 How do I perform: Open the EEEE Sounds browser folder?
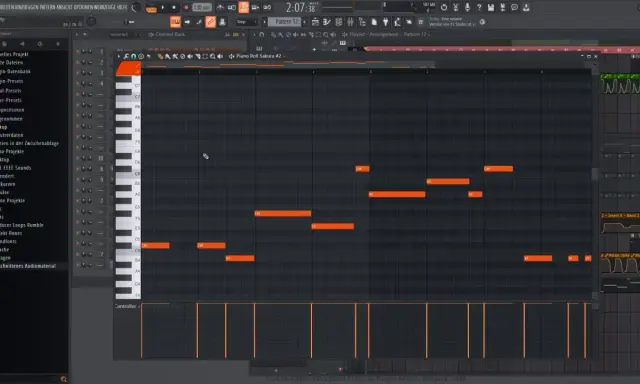16,168
